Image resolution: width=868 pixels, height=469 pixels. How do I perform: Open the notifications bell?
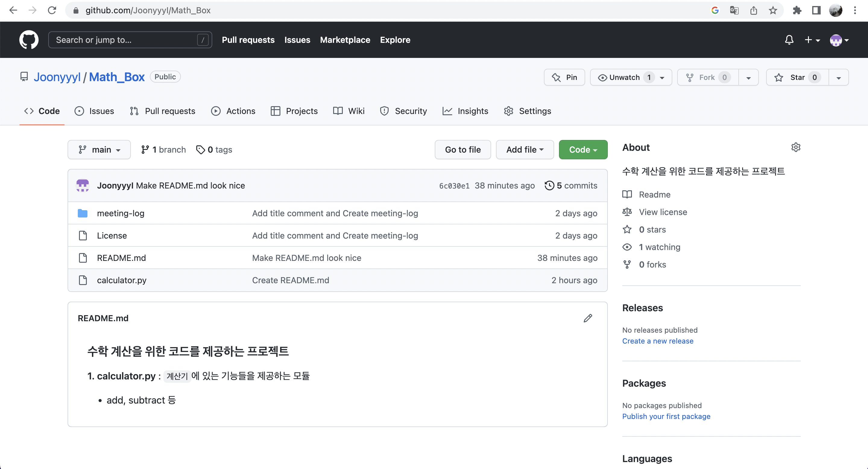tap(789, 40)
